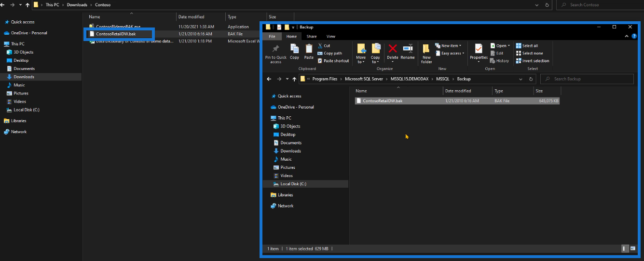Open Quick access in Contoso window sidebar
This screenshot has height=261, width=644.
tap(23, 22)
